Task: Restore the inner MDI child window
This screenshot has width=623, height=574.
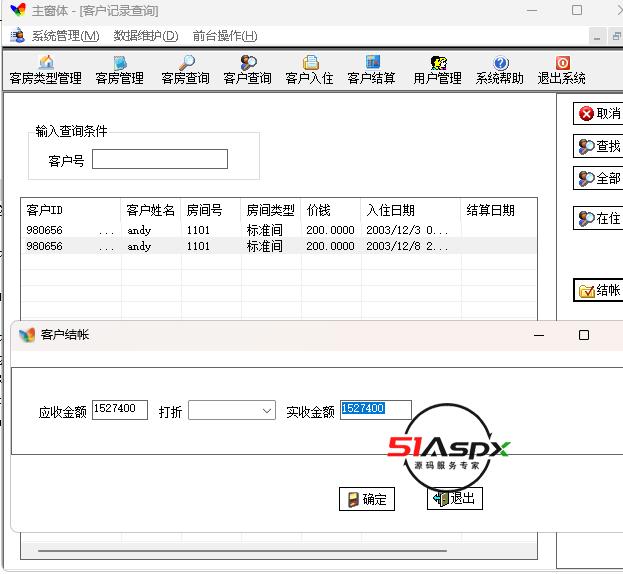Action: (x=616, y=37)
